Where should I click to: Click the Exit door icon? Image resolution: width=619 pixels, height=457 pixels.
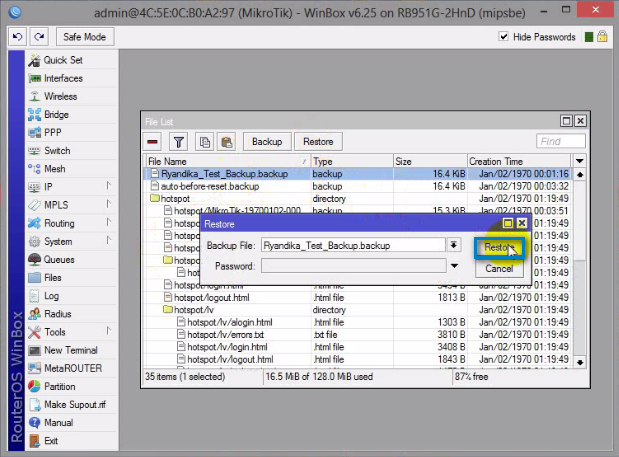(34, 441)
